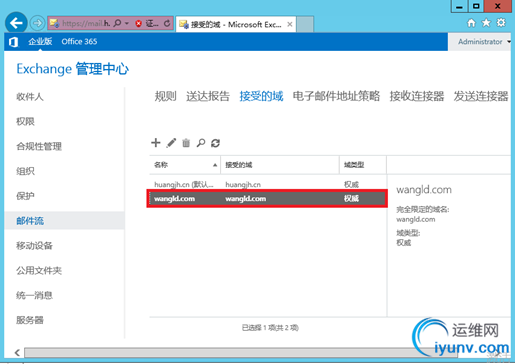Select the 接受的域 - Microsoft Exchange browser tab

click(235, 24)
